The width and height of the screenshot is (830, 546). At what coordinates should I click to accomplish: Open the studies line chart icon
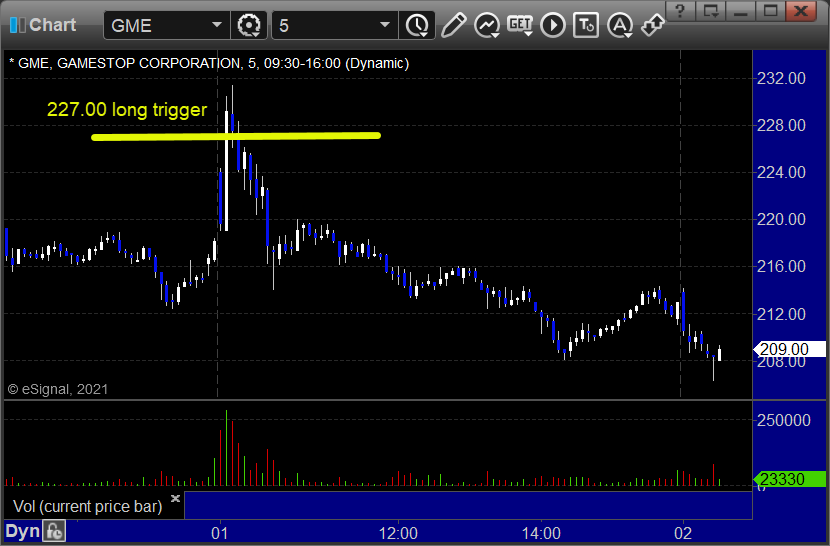(486, 25)
